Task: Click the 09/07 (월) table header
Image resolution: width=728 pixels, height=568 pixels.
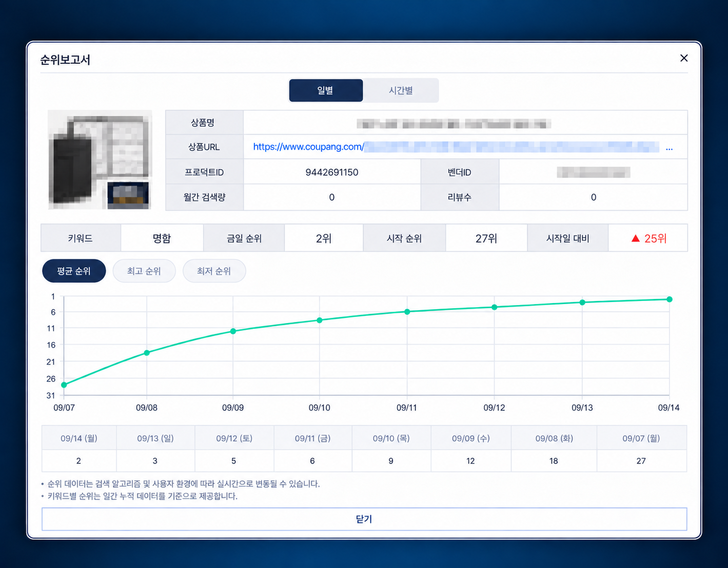Action: (641, 438)
